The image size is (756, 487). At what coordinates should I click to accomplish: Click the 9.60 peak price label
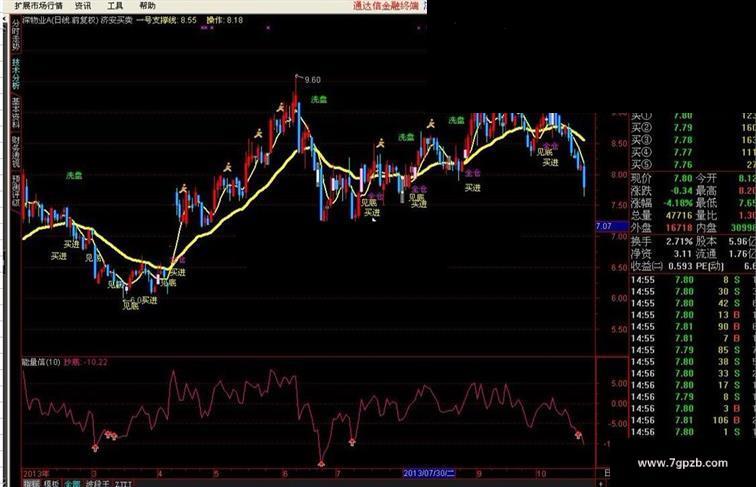312,80
